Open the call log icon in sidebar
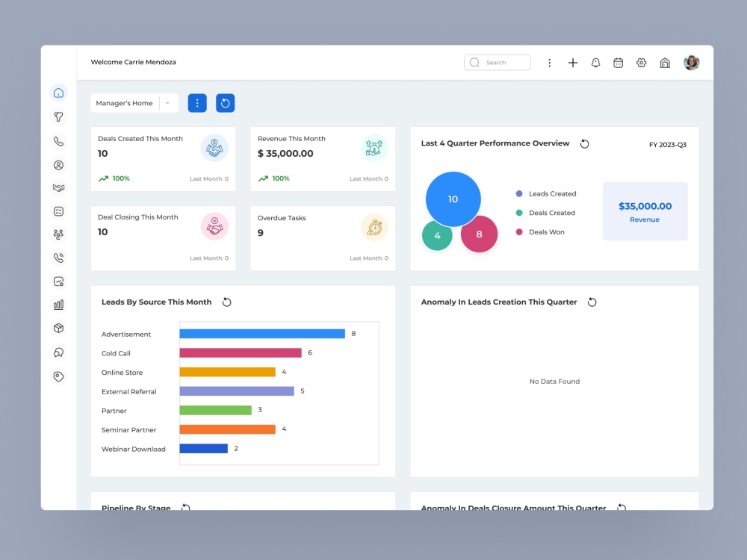This screenshot has width=747, height=560. (x=58, y=258)
